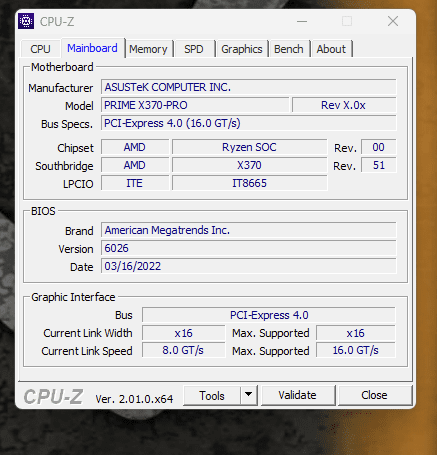Viewport: 437px width, 455px height.
Task: Click the Close button at bottom
Action: pos(374,395)
